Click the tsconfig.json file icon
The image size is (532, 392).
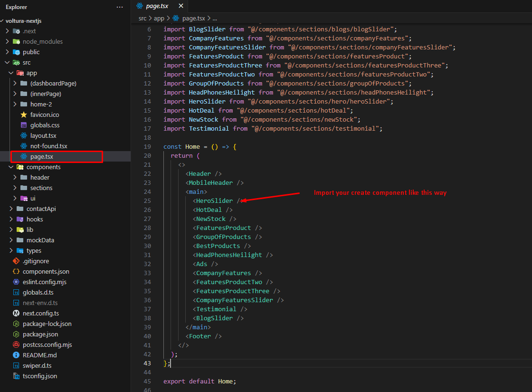coord(16,376)
